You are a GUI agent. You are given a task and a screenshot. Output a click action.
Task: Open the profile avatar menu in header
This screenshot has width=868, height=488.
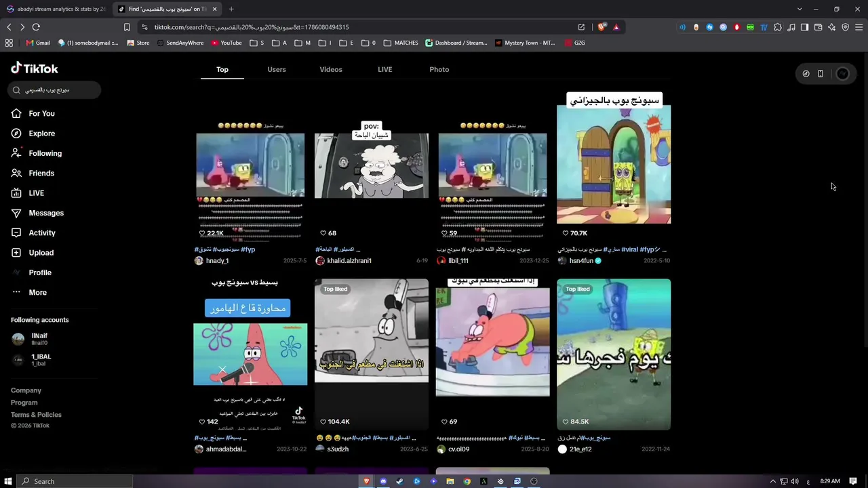[842, 74]
